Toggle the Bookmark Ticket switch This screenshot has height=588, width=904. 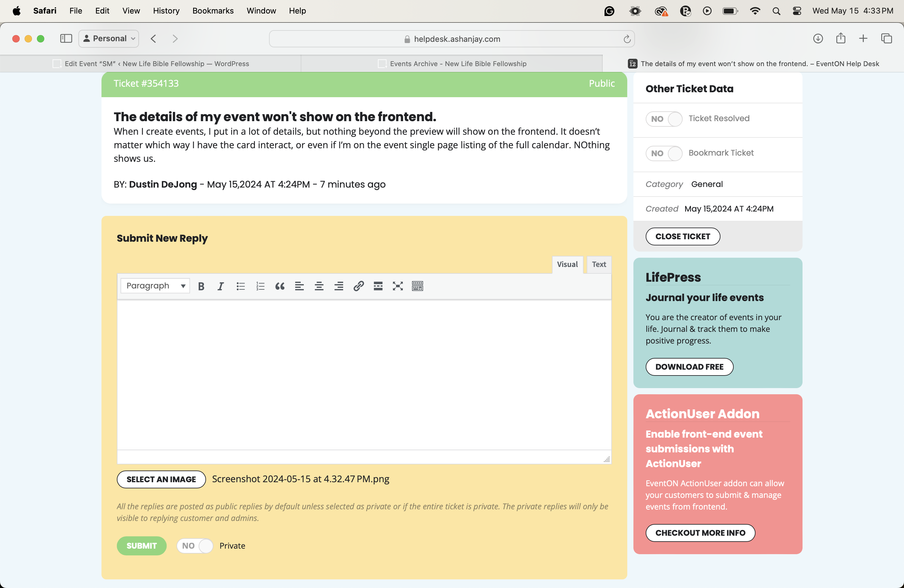[x=664, y=153]
